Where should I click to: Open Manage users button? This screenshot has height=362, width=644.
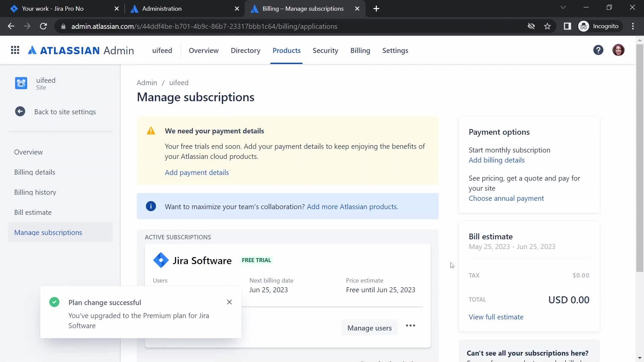[x=369, y=327]
